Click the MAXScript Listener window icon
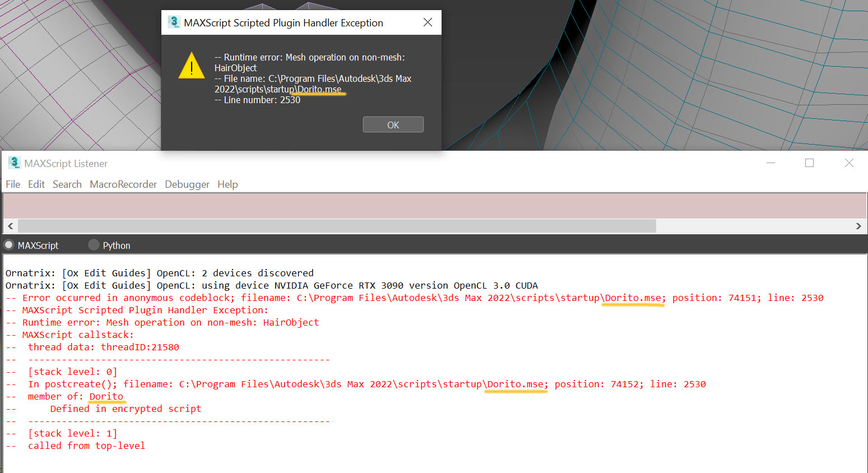This screenshot has height=473, width=868. pos(14,163)
